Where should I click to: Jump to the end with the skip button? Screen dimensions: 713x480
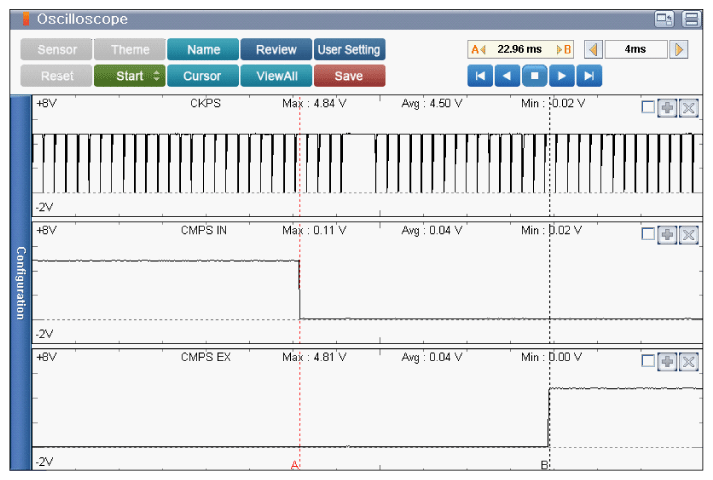tap(590, 76)
